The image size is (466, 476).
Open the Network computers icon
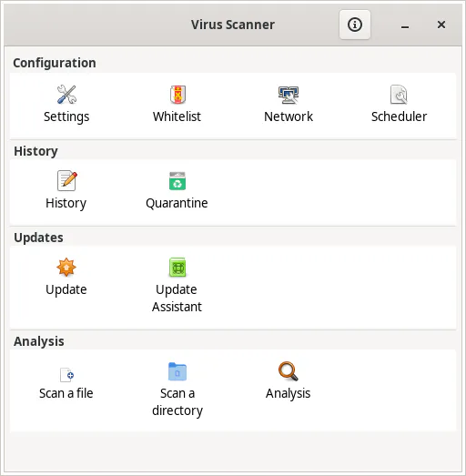click(x=289, y=95)
